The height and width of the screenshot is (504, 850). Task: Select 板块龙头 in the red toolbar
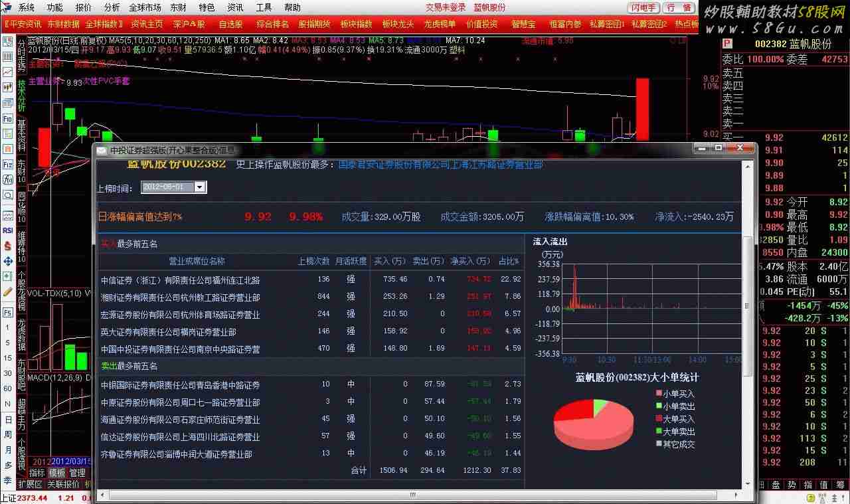pyautogui.click(x=398, y=24)
